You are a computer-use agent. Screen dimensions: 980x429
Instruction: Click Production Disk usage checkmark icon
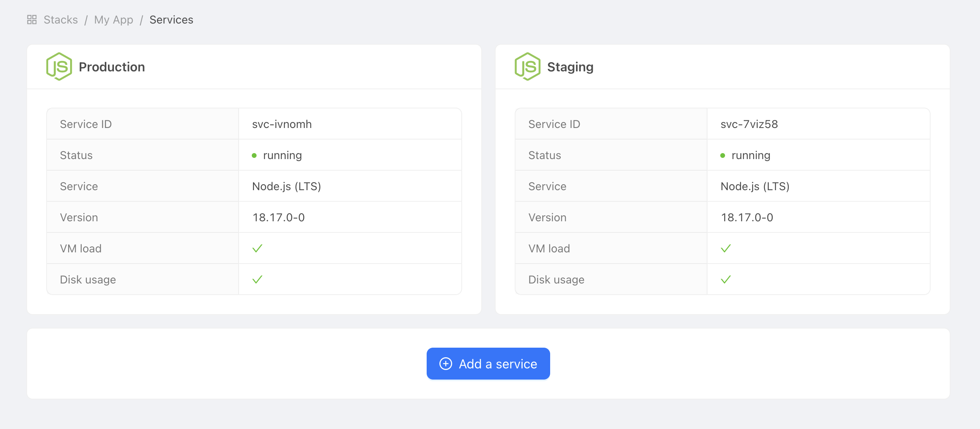(x=257, y=279)
